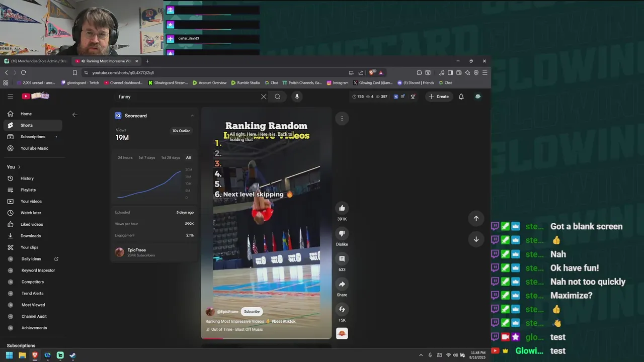Open YouTube Music in sidebar

click(x=33, y=148)
